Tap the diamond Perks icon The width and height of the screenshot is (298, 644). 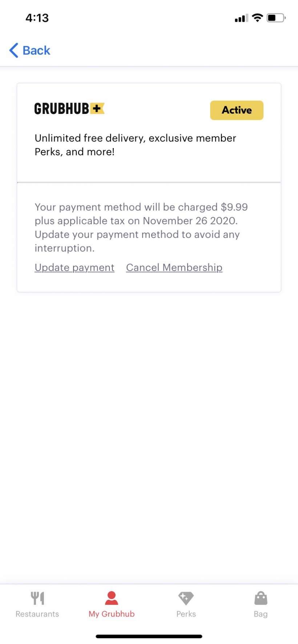186,598
